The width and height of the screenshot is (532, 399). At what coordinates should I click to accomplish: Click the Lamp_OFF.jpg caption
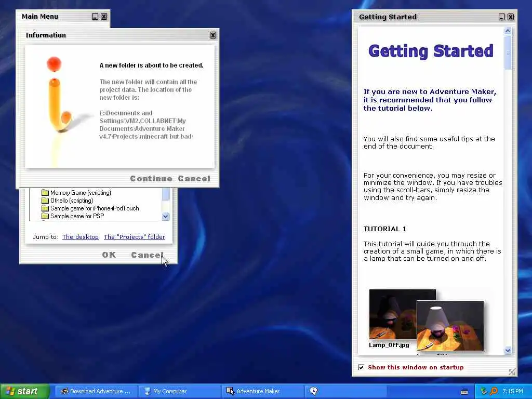(x=389, y=345)
